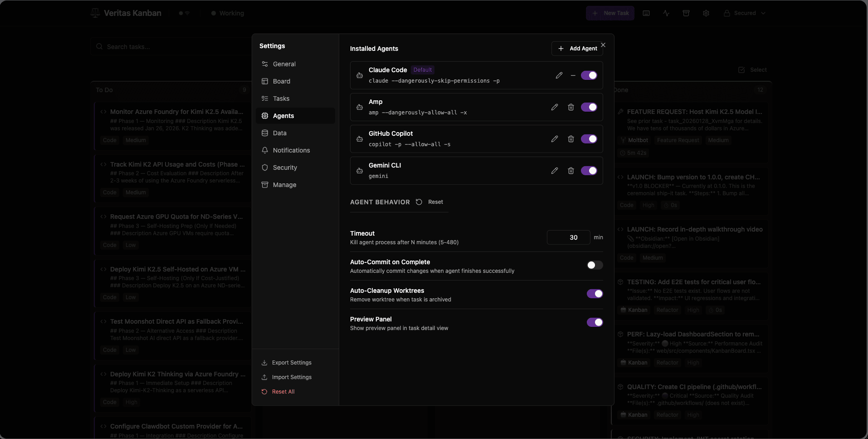
Task: Delete the Gemini CLI agent
Action: [571, 171]
